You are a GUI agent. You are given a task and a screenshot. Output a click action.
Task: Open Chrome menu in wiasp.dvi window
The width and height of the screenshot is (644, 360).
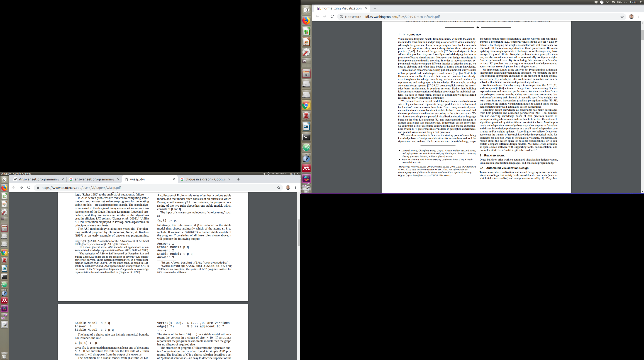tap(296, 187)
